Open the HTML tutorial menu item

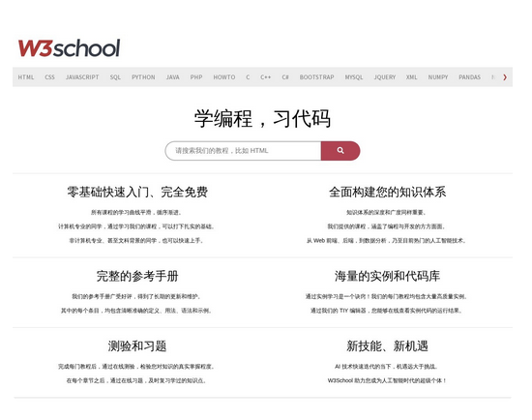click(x=26, y=77)
